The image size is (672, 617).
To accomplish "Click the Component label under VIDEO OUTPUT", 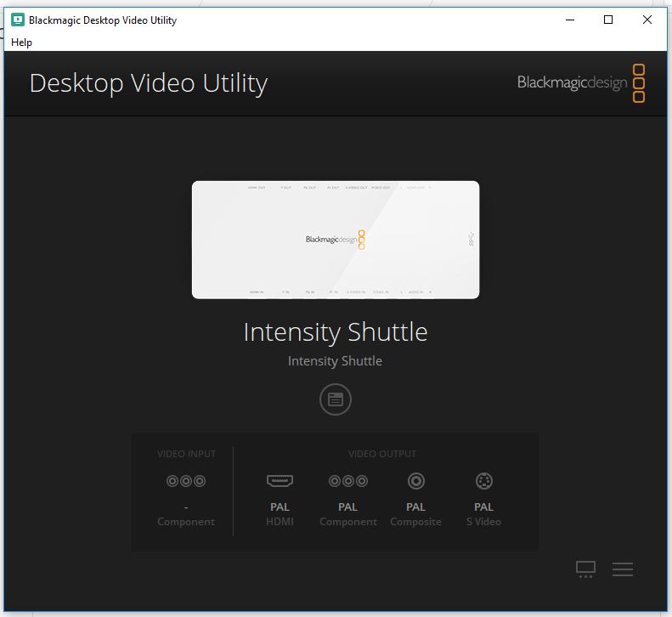I will coord(348,522).
